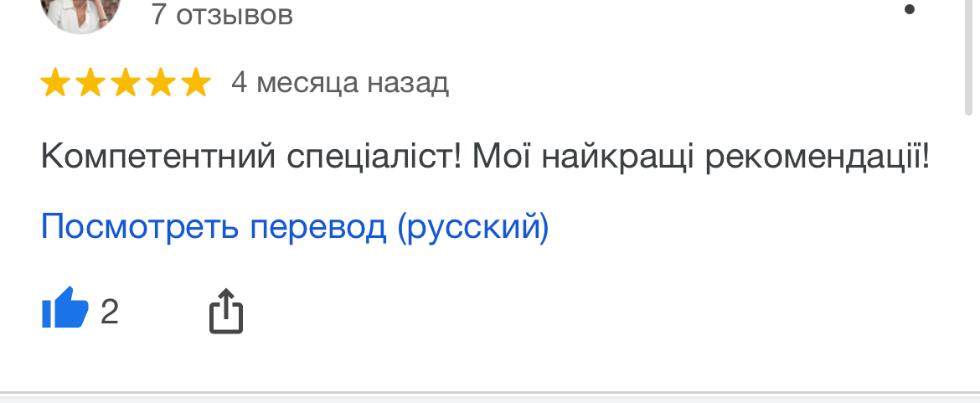Screen dimensions: 980x403
Task: Click the word 'Компетентний' in the review
Action: click(x=158, y=157)
